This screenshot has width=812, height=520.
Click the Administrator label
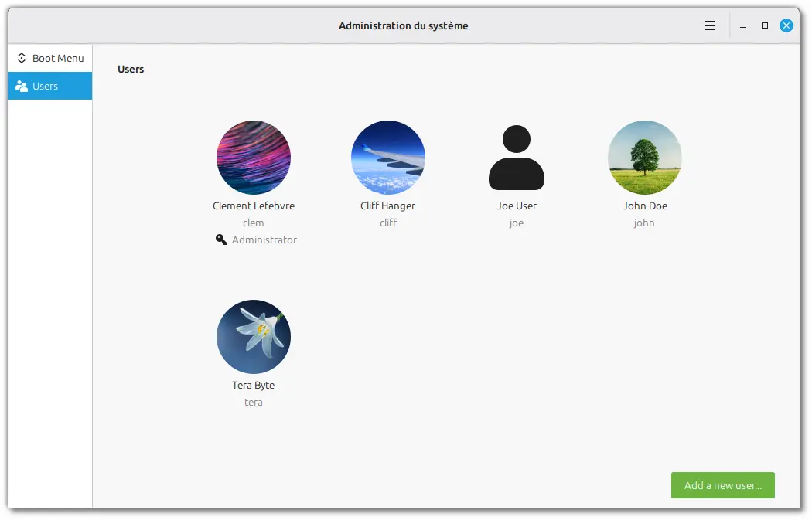pyautogui.click(x=264, y=240)
